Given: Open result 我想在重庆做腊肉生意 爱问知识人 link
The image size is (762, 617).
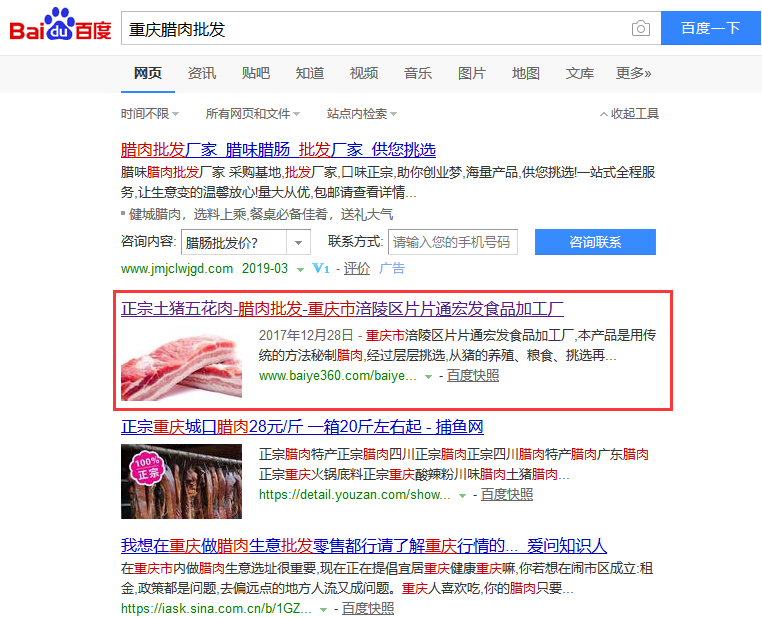Looking at the screenshot, I should click(364, 546).
